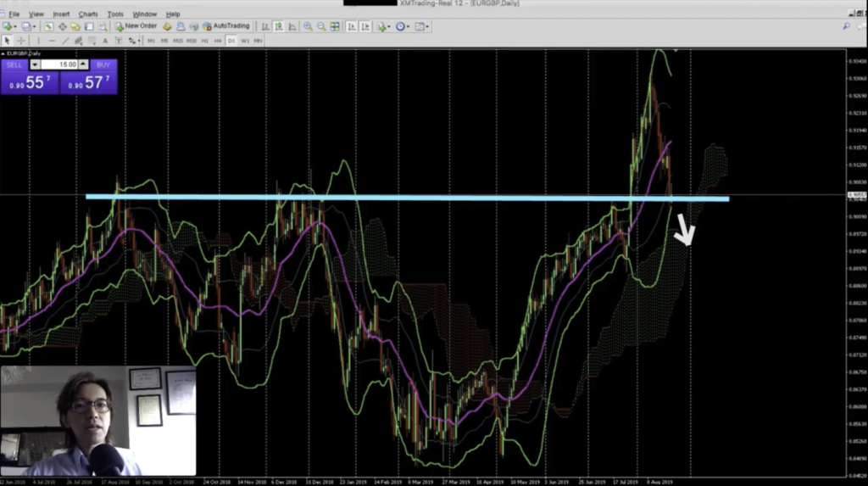Switch timeframe to M5
868x486 pixels.
point(164,41)
